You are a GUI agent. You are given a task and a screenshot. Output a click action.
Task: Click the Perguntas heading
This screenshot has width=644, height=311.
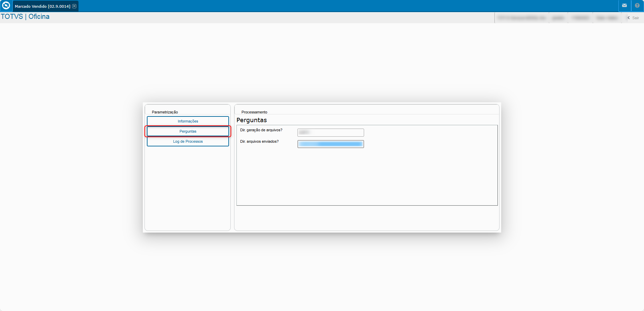[252, 120]
